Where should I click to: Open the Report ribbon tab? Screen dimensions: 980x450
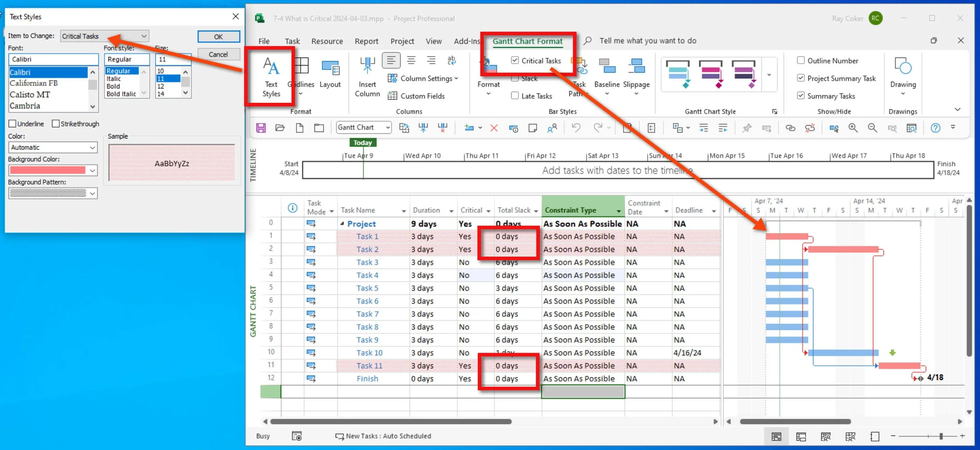coord(366,41)
